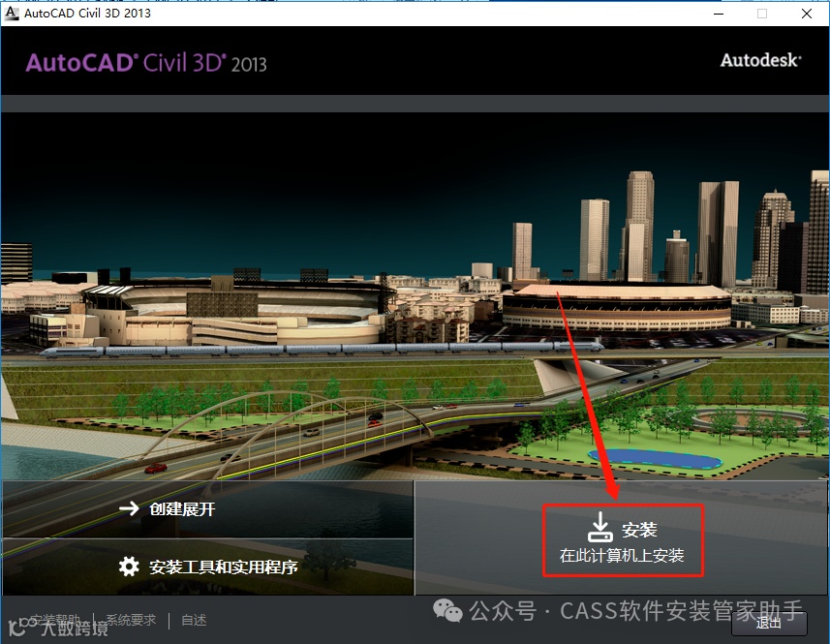
Task: Click the WeChat icon in watermark
Action: (447, 611)
